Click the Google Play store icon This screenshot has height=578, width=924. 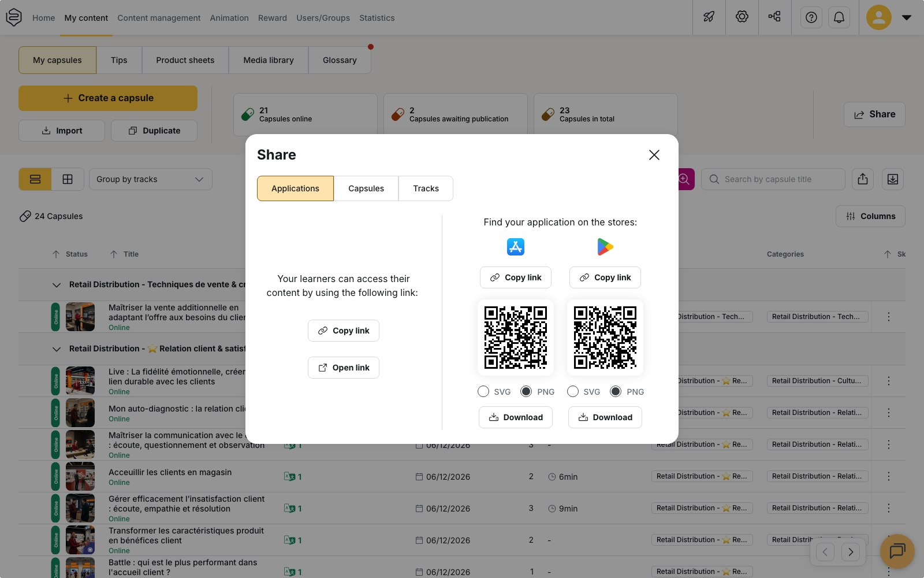pos(605,247)
